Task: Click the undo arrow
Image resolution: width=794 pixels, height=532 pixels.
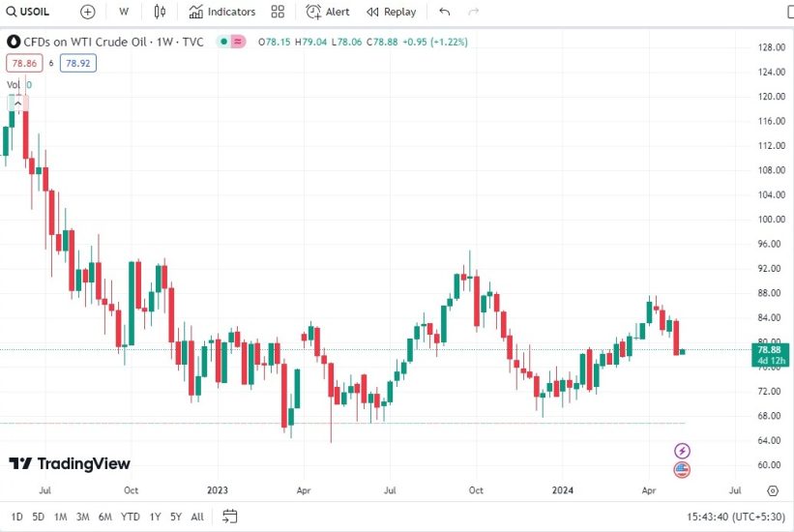Action: pyautogui.click(x=444, y=12)
